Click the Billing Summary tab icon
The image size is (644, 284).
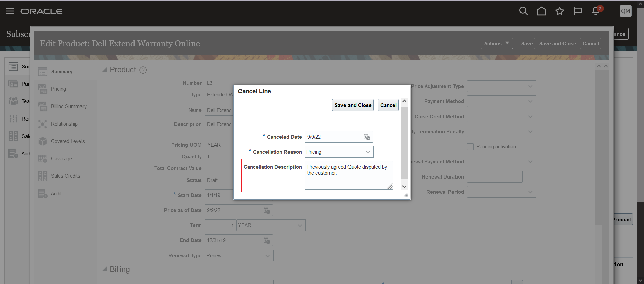click(43, 106)
